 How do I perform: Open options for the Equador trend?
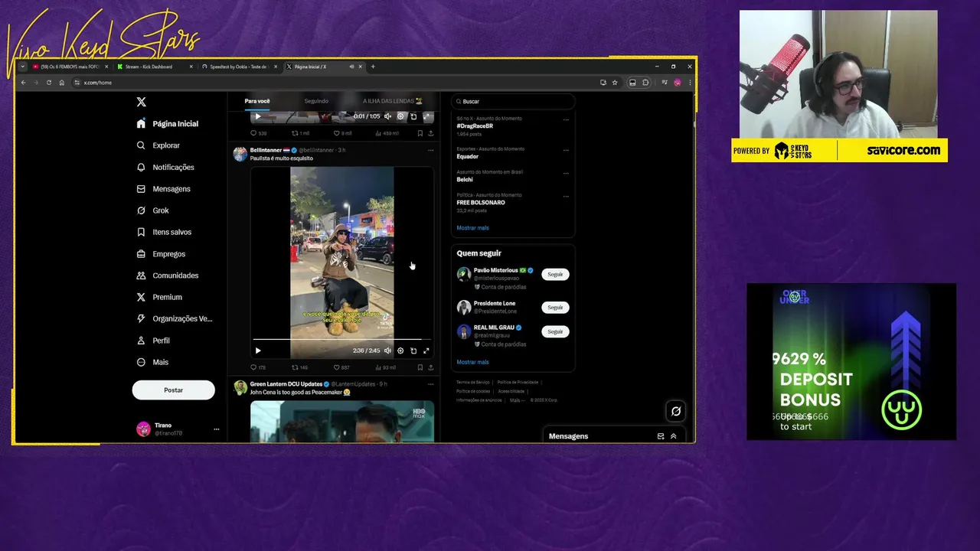tap(566, 150)
